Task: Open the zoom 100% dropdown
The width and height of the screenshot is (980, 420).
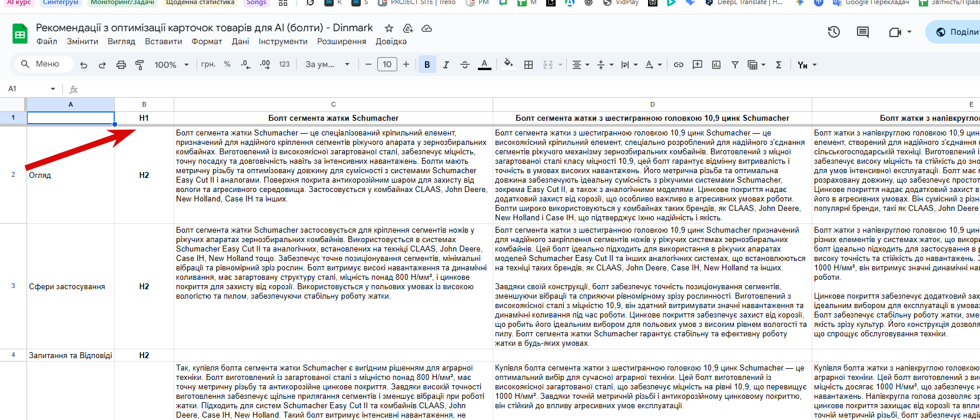Action: coord(171,65)
